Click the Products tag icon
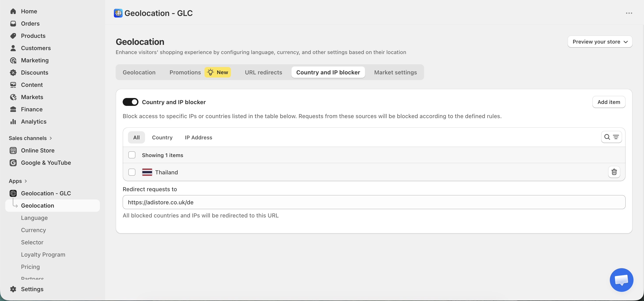This screenshot has width=644, height=301. 13,36
